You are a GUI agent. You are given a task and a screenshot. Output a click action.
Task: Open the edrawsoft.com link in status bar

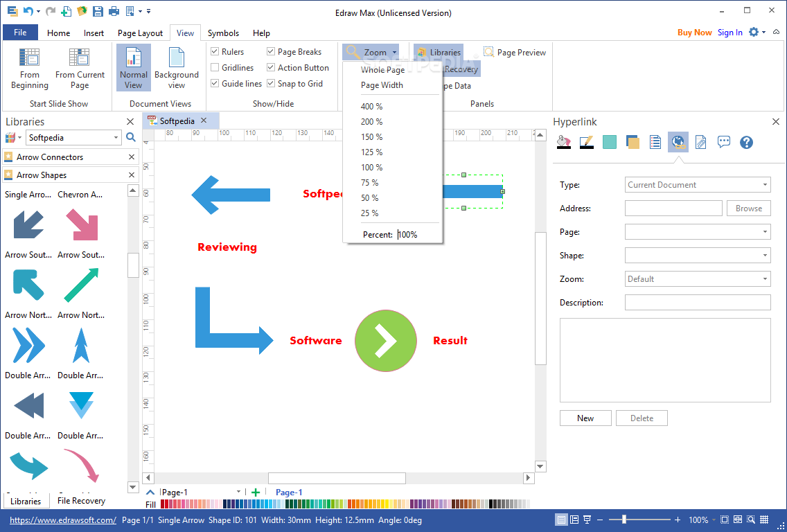(63, 520)
